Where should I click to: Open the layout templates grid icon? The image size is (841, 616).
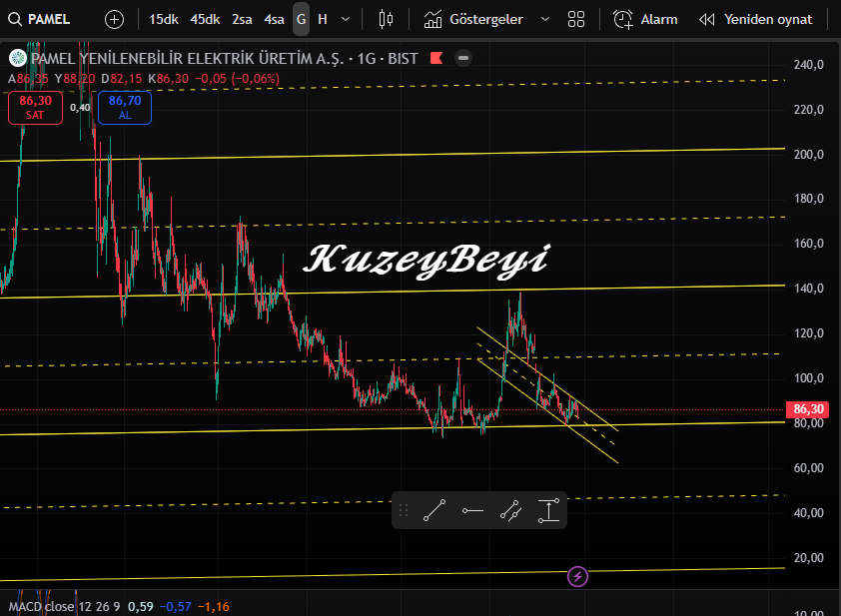576,20
